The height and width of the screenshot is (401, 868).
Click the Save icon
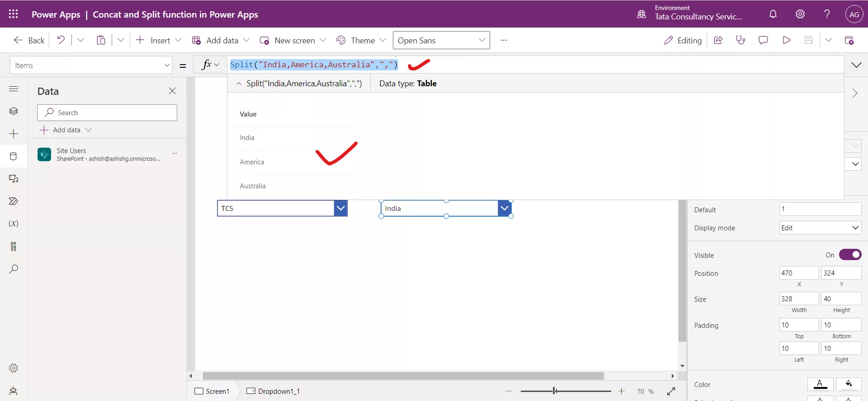point(809,40)
